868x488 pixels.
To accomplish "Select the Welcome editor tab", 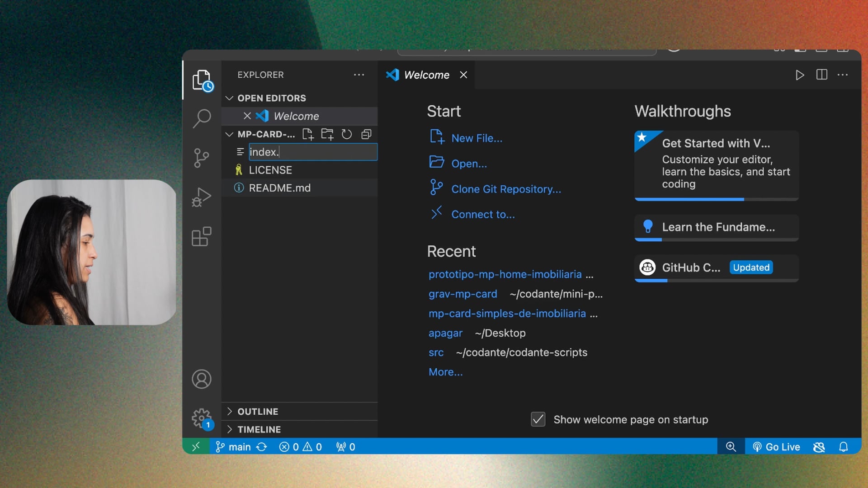I will [x=426, y=75].
